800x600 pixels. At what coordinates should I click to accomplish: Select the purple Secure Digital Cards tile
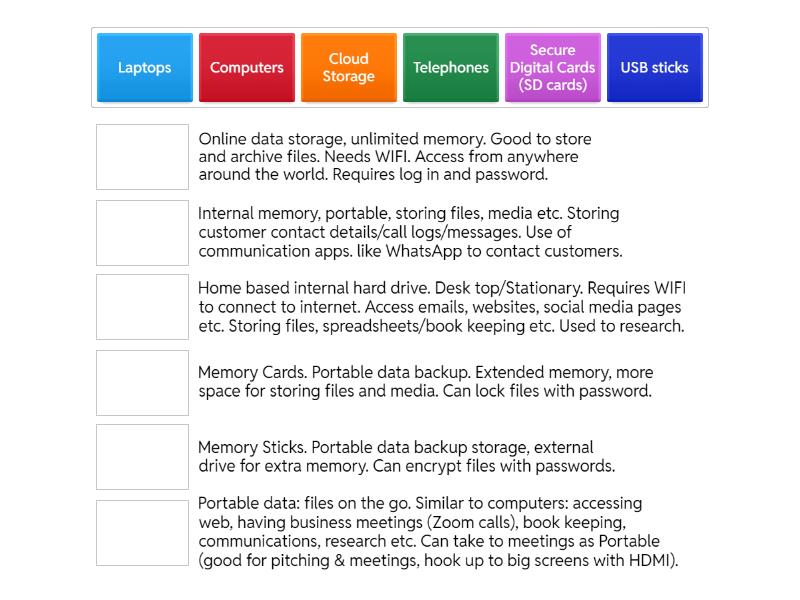[552, 68]
